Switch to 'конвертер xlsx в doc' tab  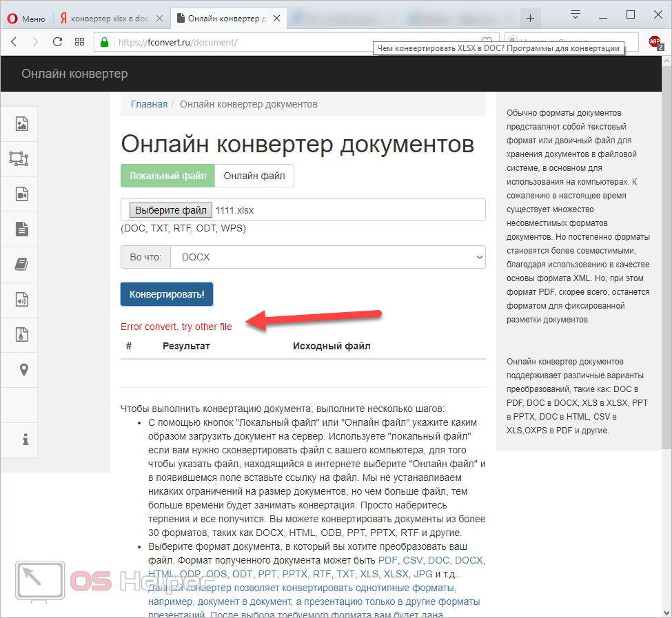(x=112, y=18)
